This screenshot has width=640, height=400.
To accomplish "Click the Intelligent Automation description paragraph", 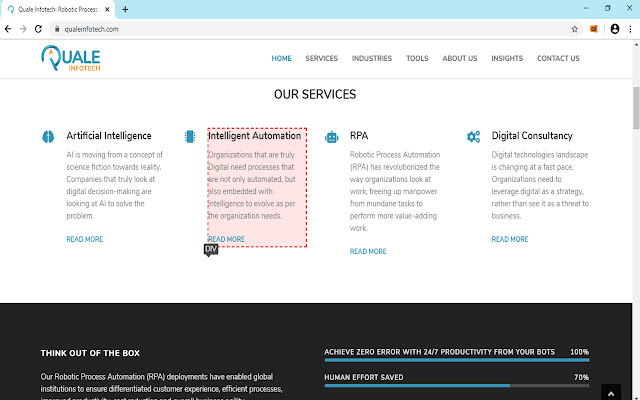I will [x=252, y=185].
